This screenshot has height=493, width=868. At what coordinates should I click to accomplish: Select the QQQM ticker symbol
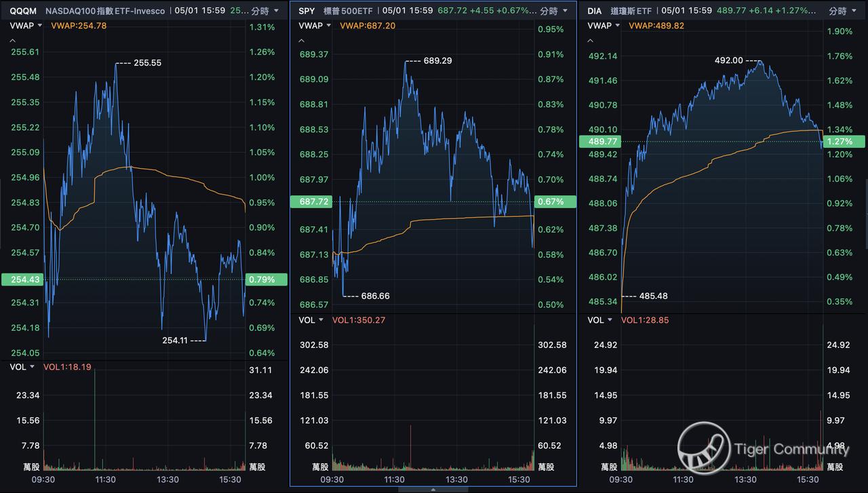24,11
